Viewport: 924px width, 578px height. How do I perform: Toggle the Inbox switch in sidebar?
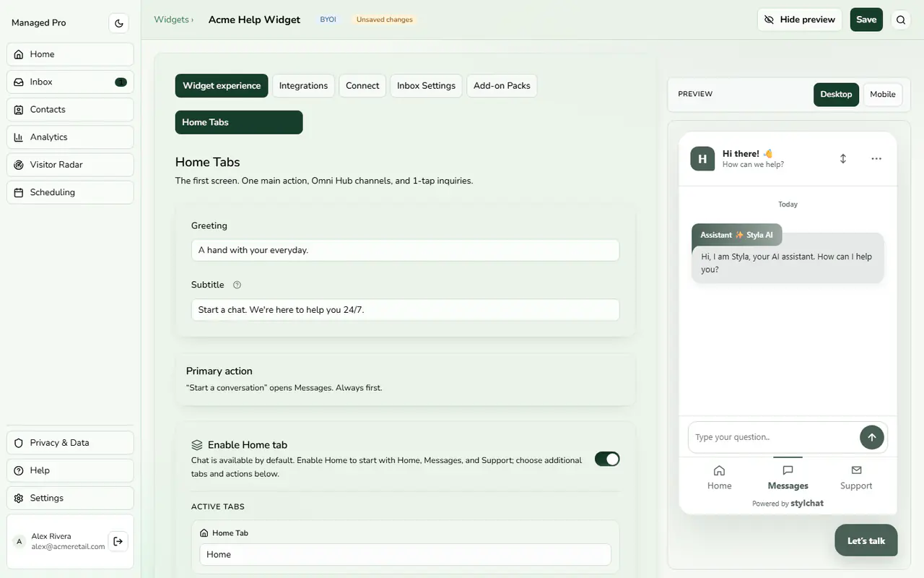click(121, 82)
